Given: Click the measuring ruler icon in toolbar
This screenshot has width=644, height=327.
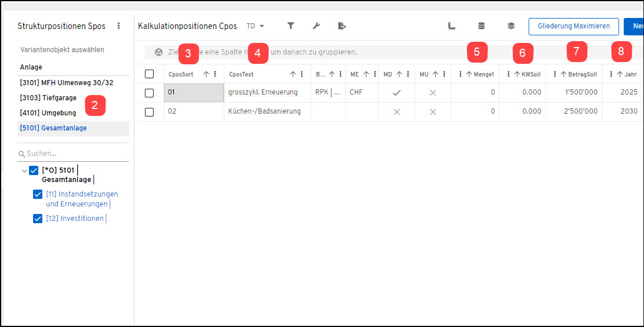Looking at the screenshot, I should click(x=452, y=26).
